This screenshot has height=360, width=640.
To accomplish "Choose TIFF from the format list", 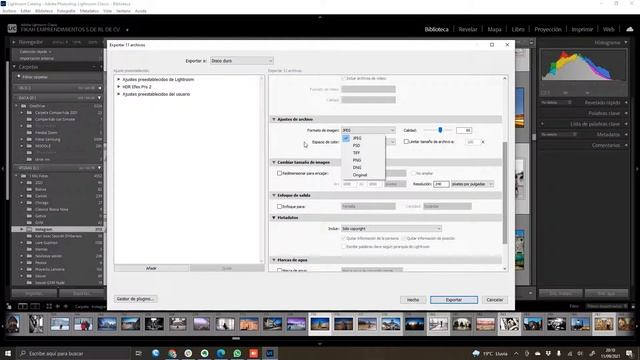I will pyautogui.click(x=356, y=153).
